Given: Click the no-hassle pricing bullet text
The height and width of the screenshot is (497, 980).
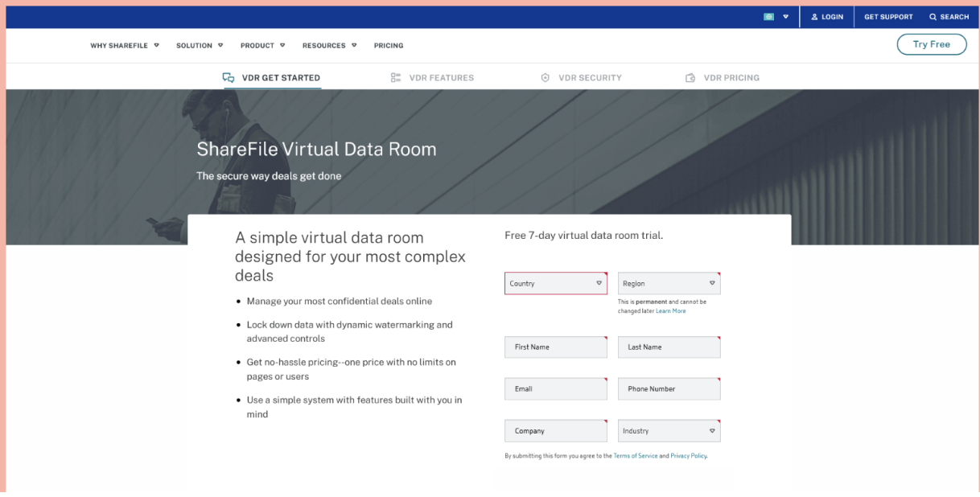Looking at the screenshot, I should [x=352, y=369].
